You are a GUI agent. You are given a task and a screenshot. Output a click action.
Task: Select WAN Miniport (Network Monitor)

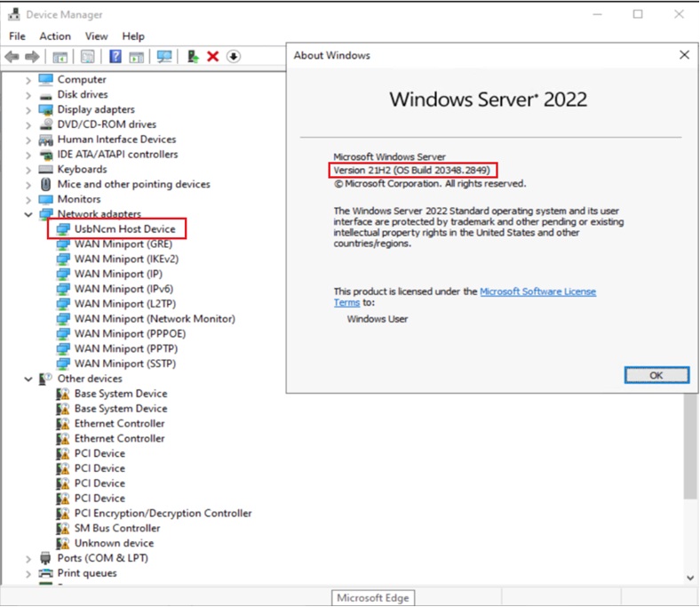155,319
